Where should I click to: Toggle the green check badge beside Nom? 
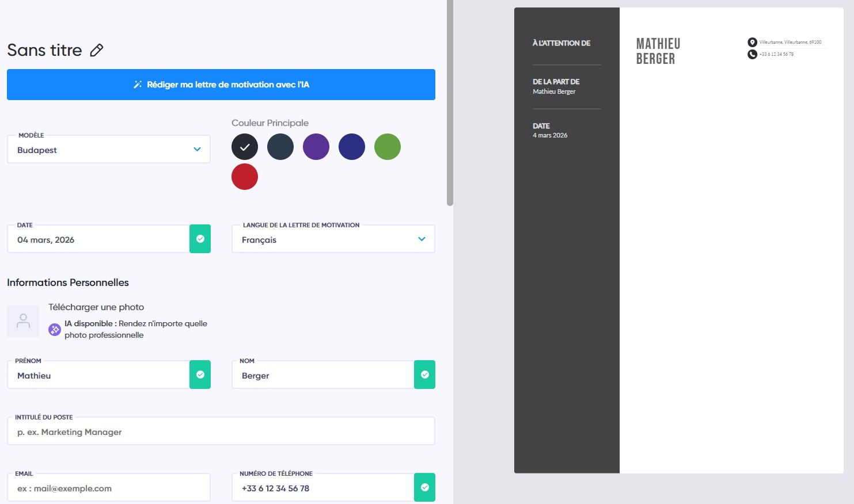tap(424, 375)
